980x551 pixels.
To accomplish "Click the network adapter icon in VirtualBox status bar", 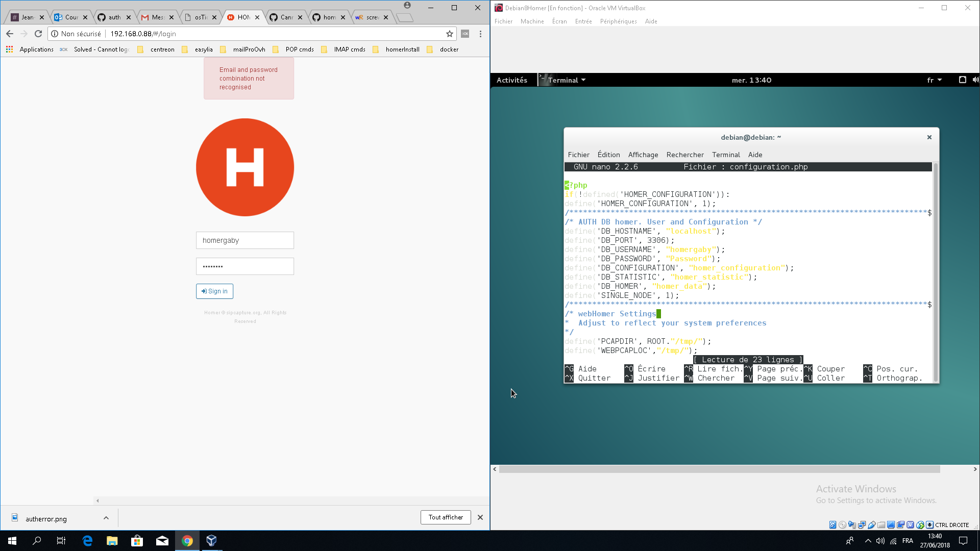I will pyautogui.click(x=862, y=524).
